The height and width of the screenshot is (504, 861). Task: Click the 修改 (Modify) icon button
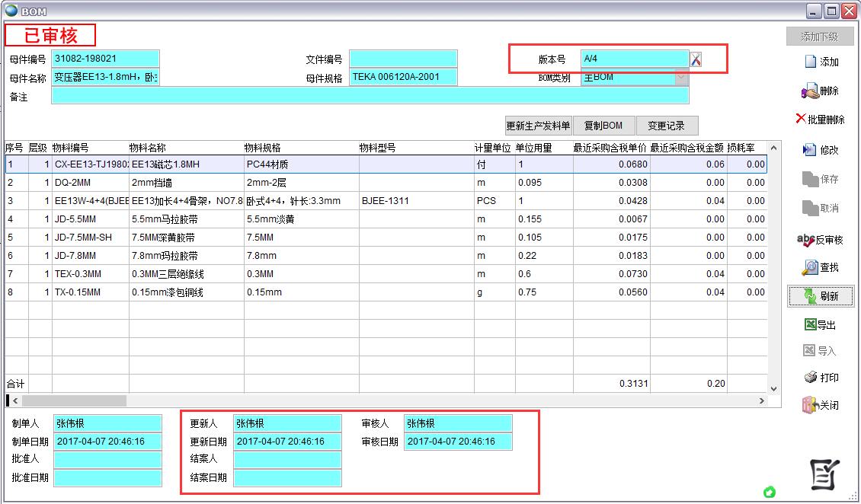coord(820,150)
